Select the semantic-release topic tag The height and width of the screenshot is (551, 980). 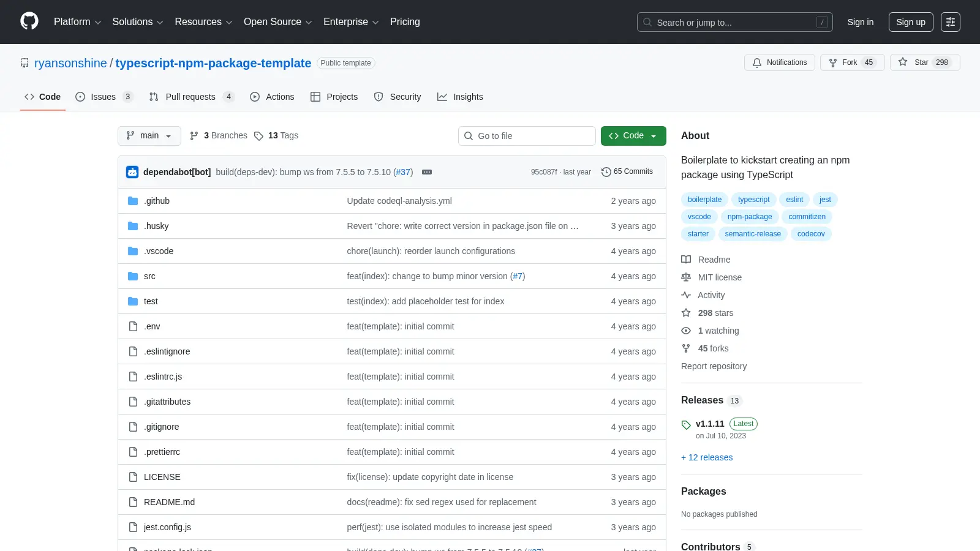[753, 234]
